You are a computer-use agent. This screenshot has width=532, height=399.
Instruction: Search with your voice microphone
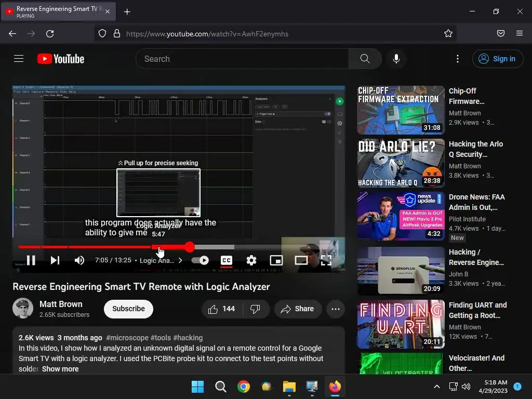tap(396, 59)
